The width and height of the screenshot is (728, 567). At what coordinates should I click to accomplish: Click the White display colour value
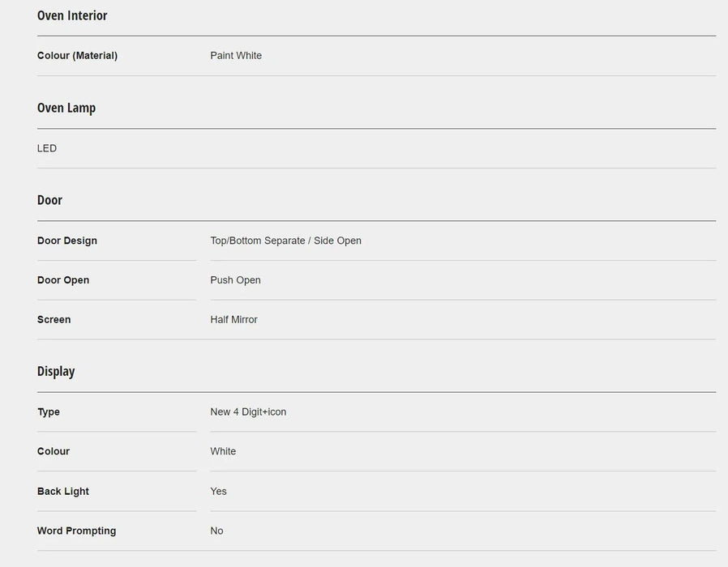223,452
